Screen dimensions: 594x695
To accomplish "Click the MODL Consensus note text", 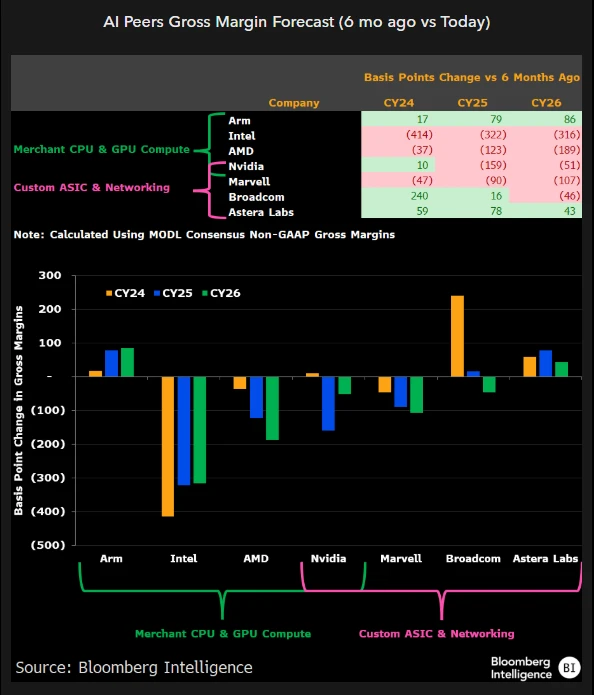I will pyautogui.click(x=204, y=234).
